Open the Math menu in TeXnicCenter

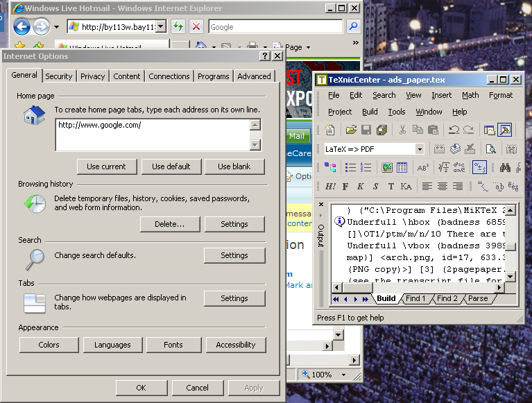click(x=470, y=95)
